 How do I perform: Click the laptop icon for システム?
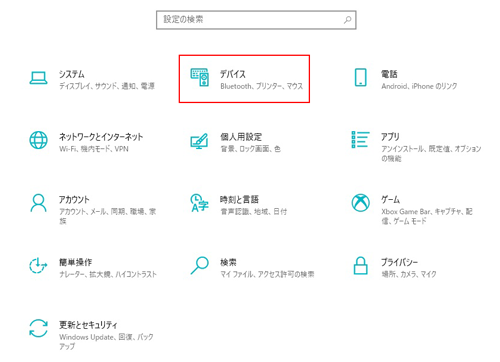coord(38,78)
